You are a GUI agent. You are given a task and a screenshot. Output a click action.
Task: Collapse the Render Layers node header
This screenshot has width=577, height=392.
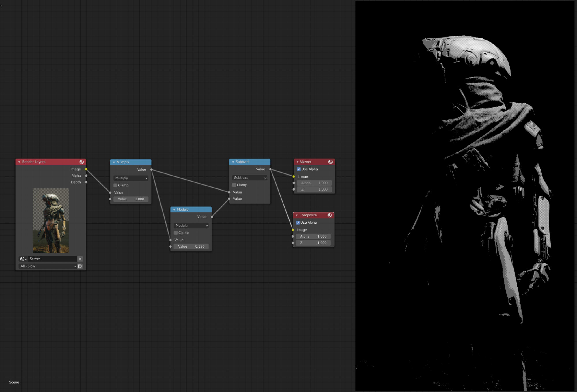(x=19, y=162)
